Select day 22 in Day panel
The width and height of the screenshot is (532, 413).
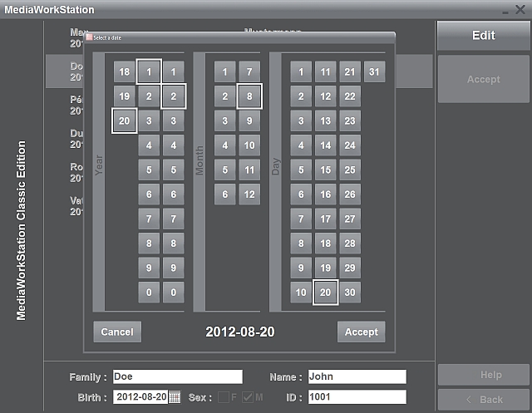350,96
